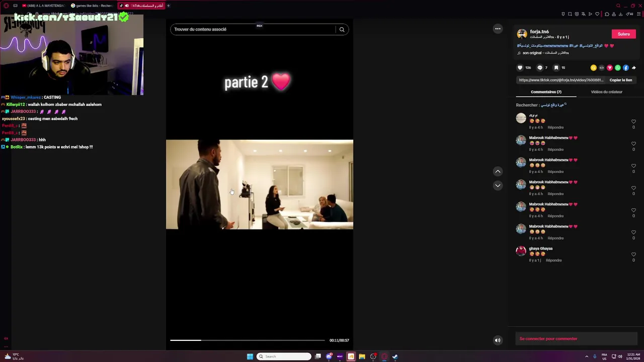Open the forja.tn6 username link
This screenshot has width=644, height=362.
tap(539, 32)
